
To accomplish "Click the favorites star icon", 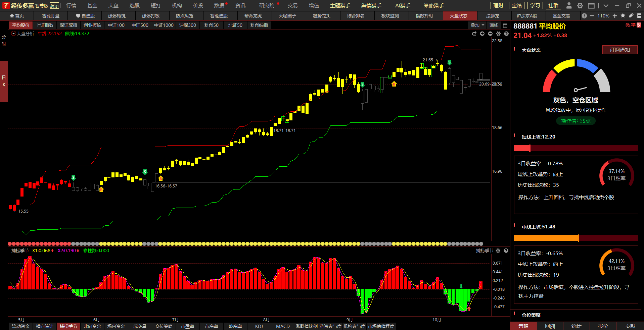I will point(623,16).
